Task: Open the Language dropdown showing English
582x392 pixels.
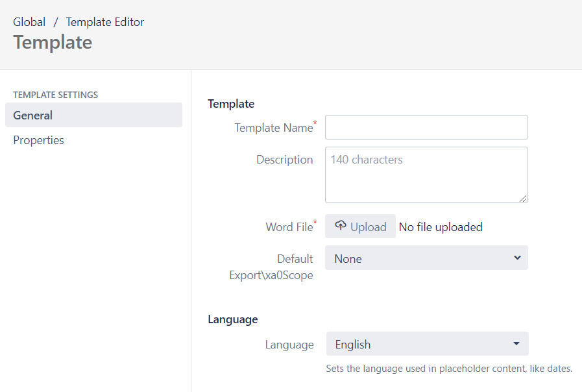Action: pos(426,345)
